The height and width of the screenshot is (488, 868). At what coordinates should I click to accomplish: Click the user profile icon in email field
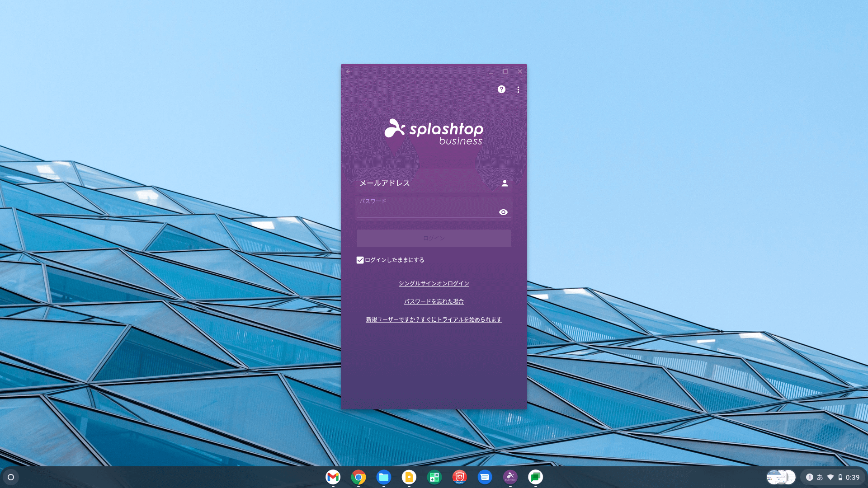pos(505,183)
